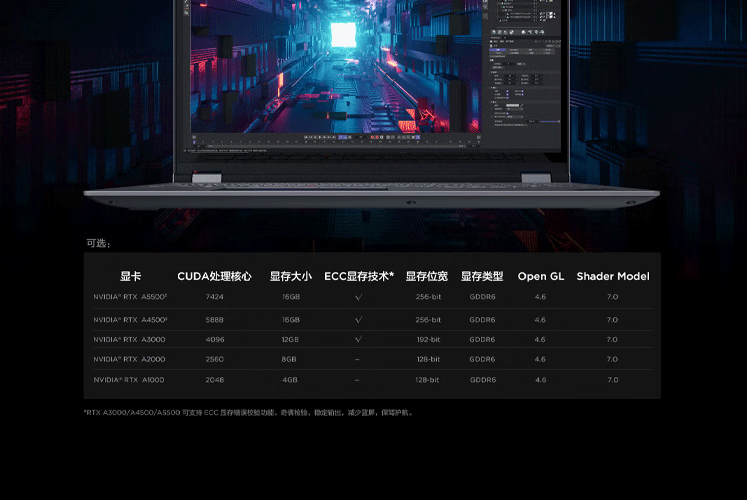Click GDDR6 in the A5500 row

tap(482, 297)
